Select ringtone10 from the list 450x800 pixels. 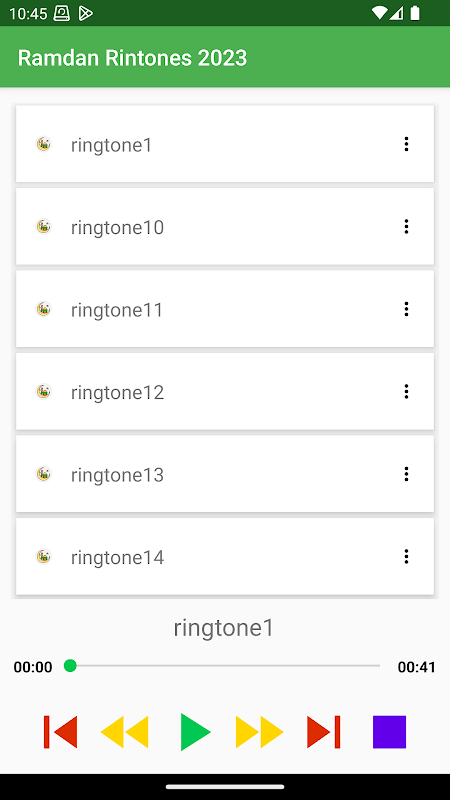pyautogui.click(x=225, y=227)
